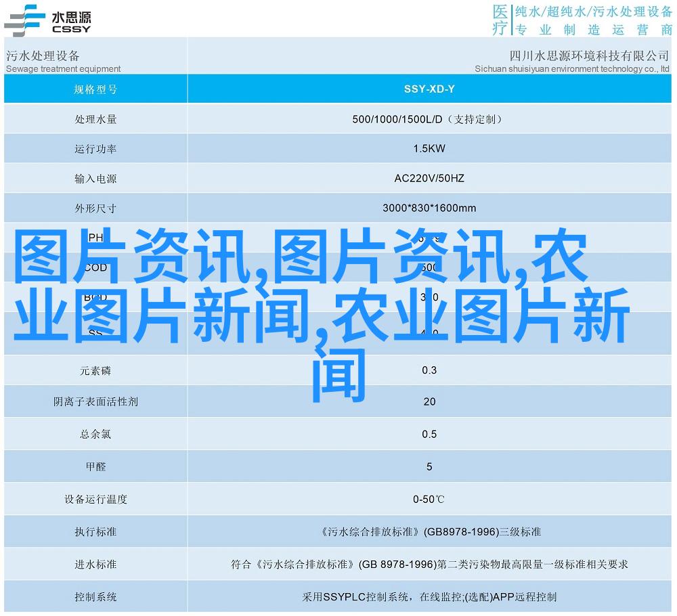Select the 总余氯 value 0.5
Image resolution: width=677 pixels, height=616 pixels.
429,435
